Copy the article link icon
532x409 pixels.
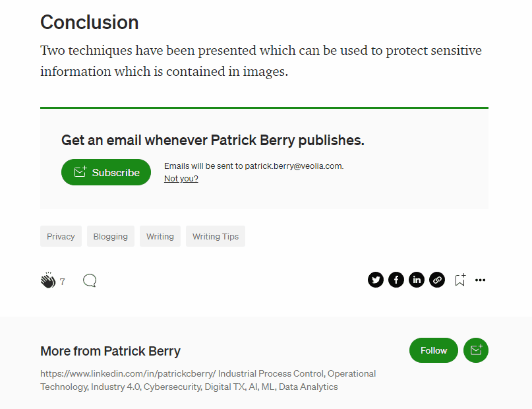click(x=437, y=280)
